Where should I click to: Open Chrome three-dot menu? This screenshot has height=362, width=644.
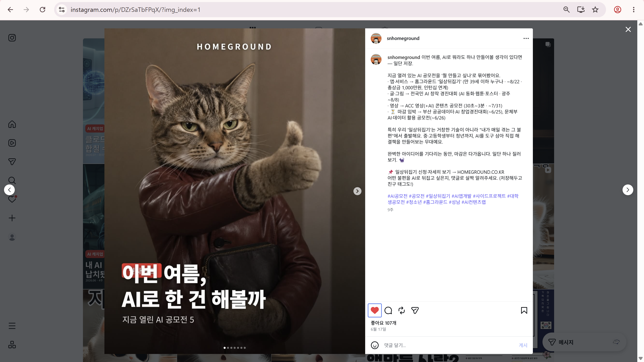pos(633,10)
